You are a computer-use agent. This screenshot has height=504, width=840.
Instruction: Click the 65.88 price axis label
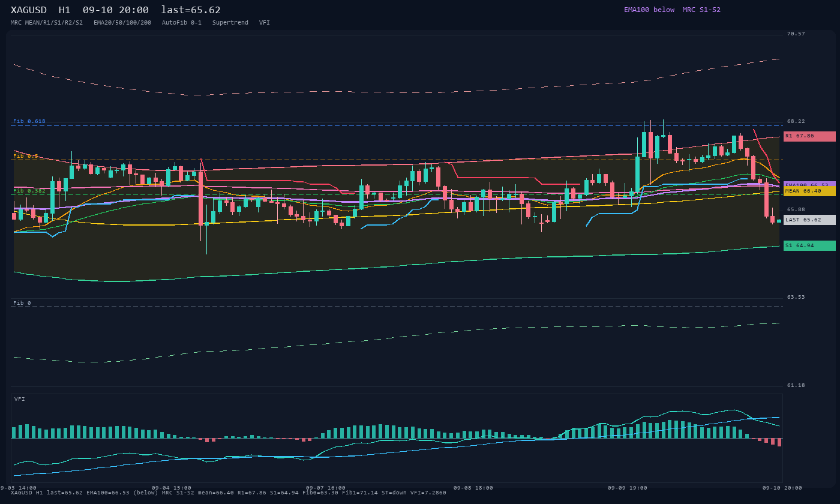(796, 209)
